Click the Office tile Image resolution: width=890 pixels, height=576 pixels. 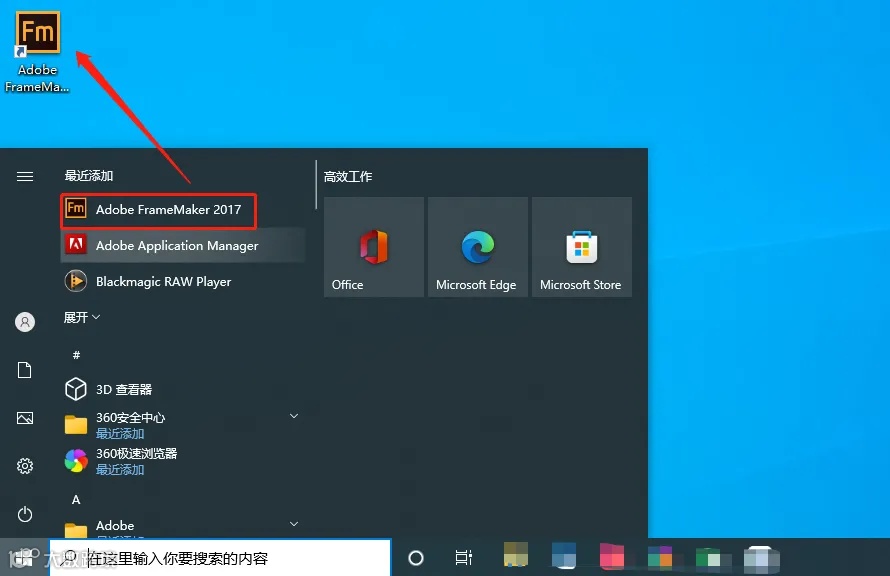(374, 247)
